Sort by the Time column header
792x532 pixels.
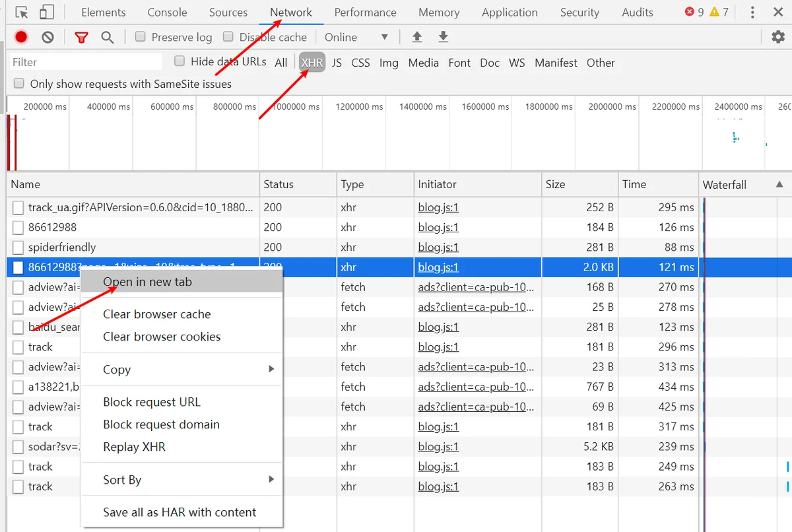pyautogui.click(x=657, y=184)
